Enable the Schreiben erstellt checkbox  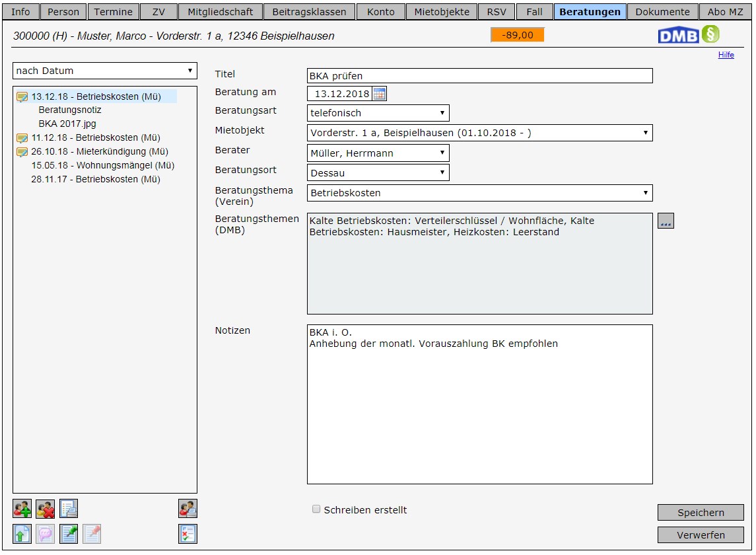tap(317, 509)
